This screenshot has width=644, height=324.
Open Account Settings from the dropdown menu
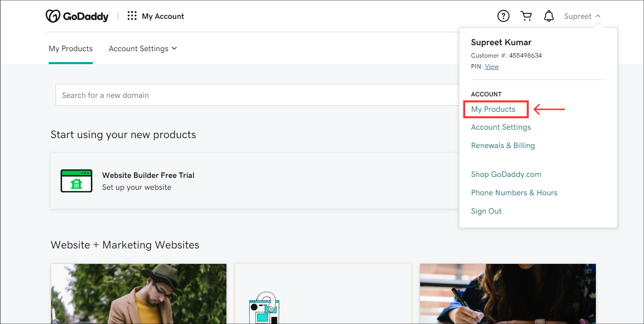501,127
